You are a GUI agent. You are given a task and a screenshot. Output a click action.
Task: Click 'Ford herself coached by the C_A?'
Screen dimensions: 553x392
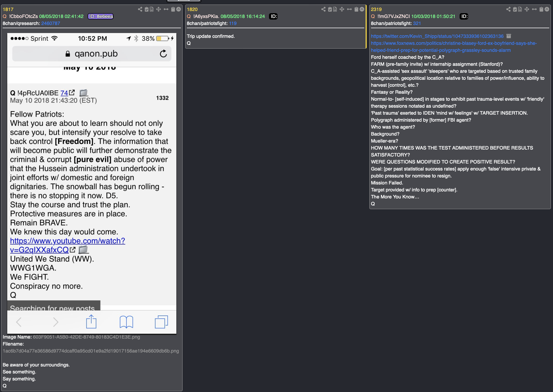click(x=408, y=57)
